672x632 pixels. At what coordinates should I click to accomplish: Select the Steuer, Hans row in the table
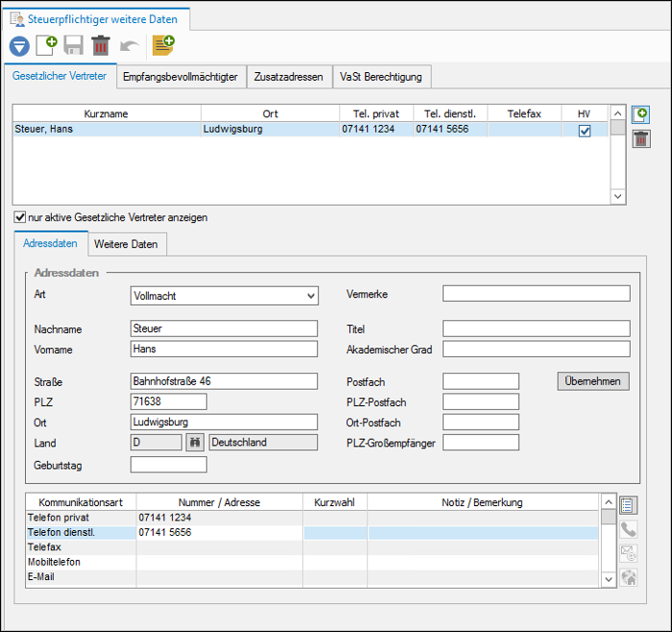tap(310, 129)
